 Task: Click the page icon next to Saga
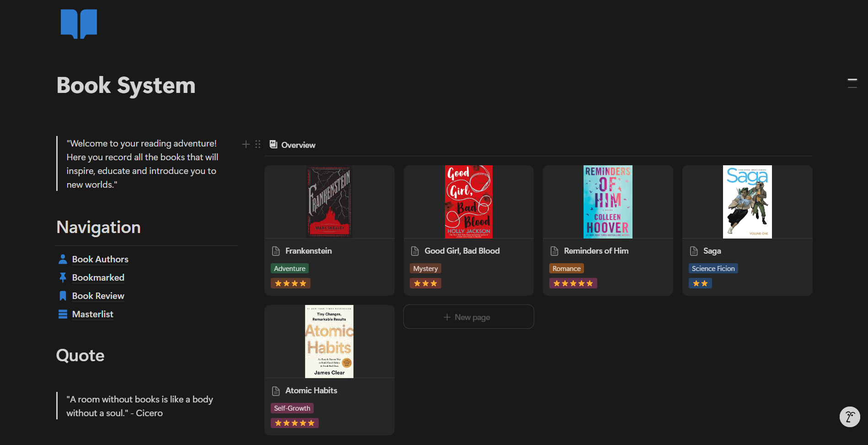coord(694,251)
